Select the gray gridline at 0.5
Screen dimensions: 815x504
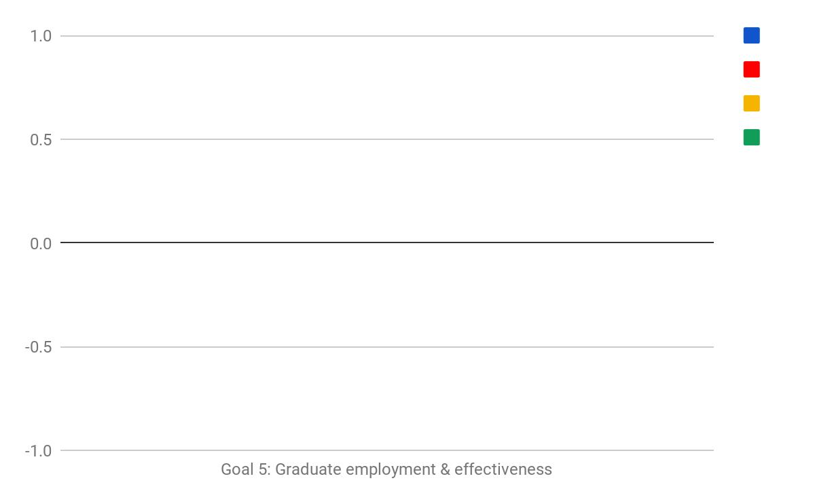[x=387, y=139]
